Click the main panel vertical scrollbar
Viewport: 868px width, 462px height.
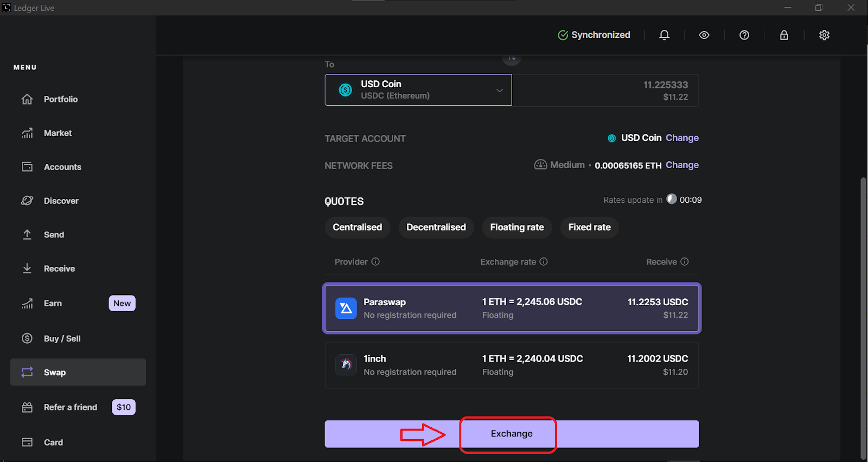point(864,317)
